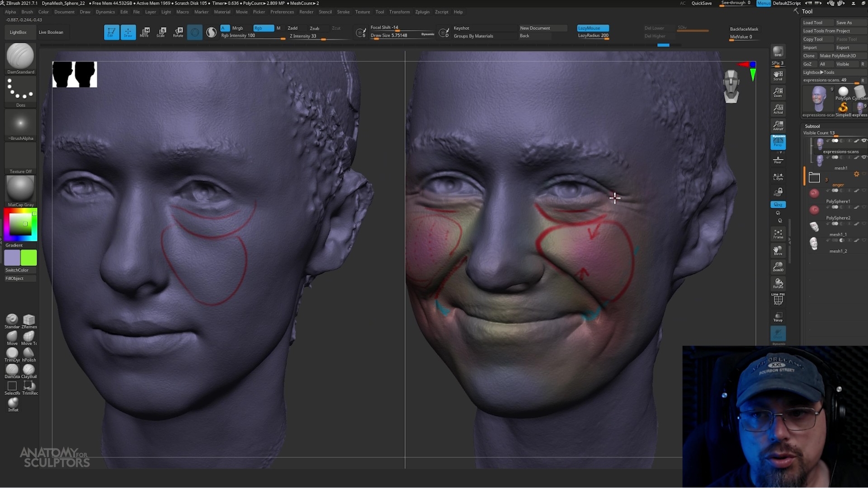The width and height of the screenshot is (868, 488).
Task: Toggle L.Sym local symmetry
Action: 778,176
